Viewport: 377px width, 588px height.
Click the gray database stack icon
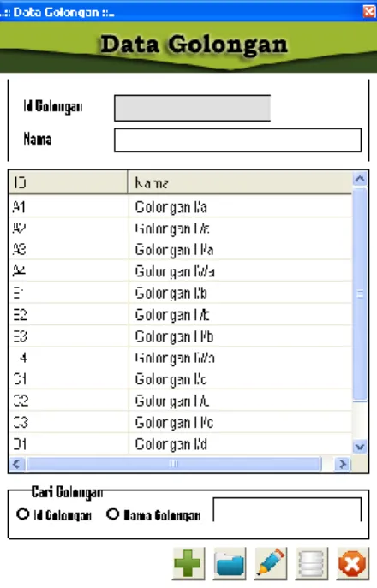(x=312, y=563)
